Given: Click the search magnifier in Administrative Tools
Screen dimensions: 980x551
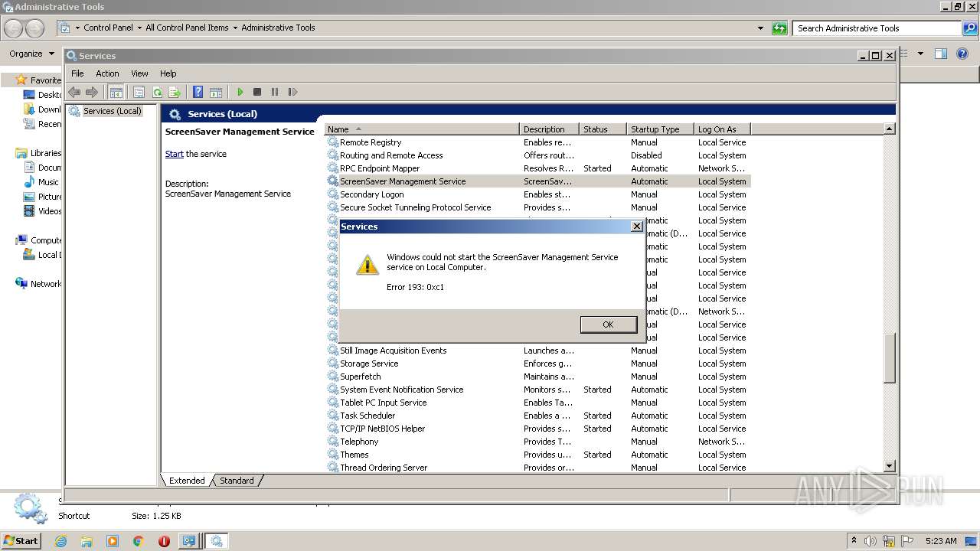Looking at the screenshot, I should 970,28.
